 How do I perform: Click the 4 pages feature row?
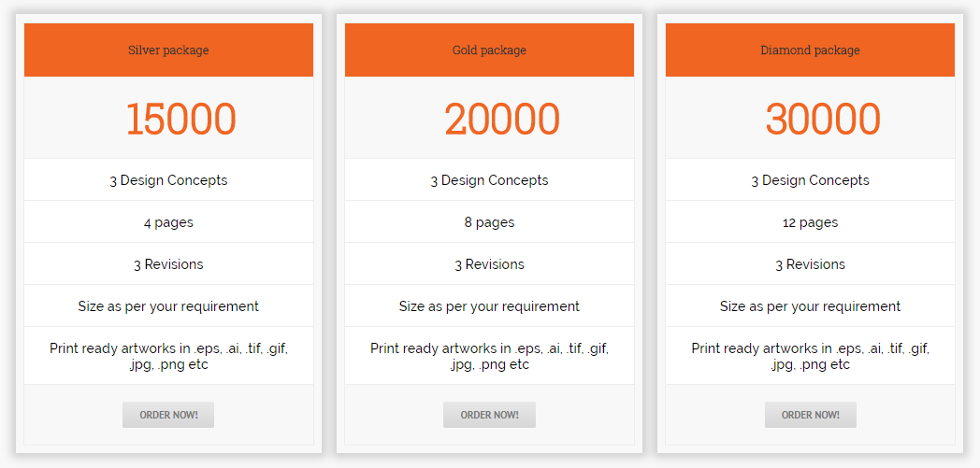[x=168, y=222]
